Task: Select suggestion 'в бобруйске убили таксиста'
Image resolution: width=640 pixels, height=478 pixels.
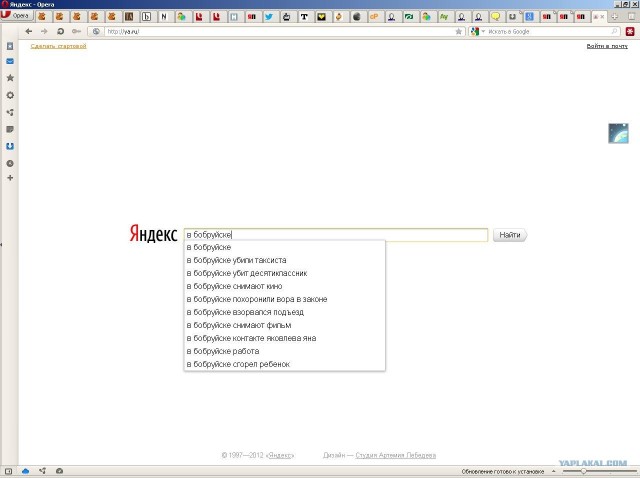Action: [x=284, y=260]
